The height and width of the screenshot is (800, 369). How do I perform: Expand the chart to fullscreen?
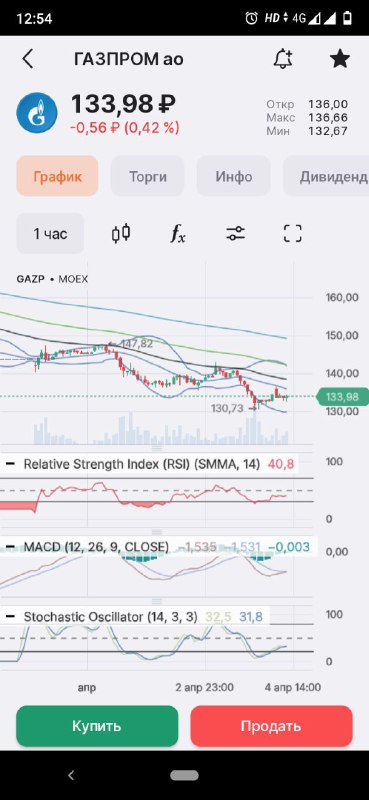[x=292, y=234]
